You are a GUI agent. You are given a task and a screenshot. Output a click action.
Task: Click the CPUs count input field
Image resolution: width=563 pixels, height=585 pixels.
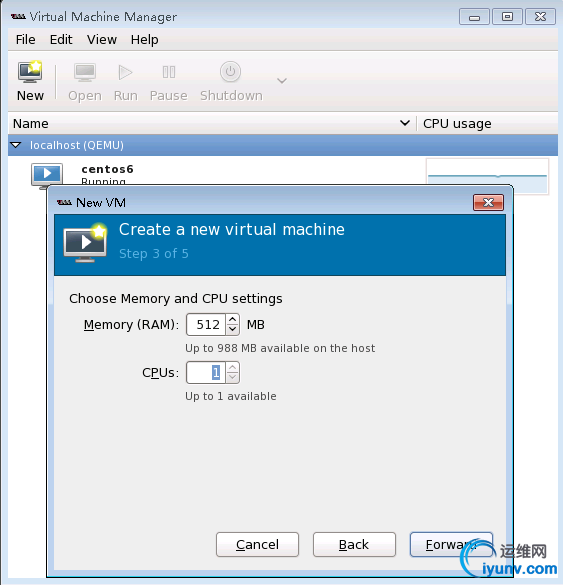(x=206, y=372)
